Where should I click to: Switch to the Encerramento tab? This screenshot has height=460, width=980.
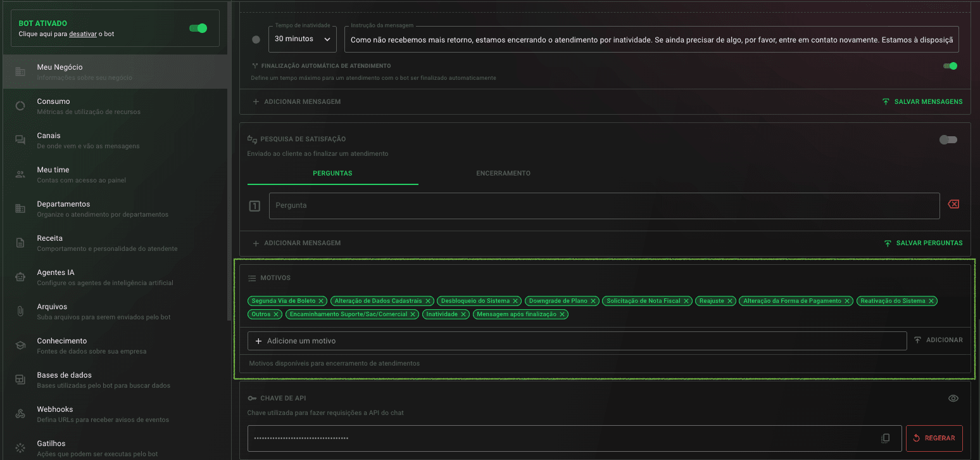(x=503, y=173)
